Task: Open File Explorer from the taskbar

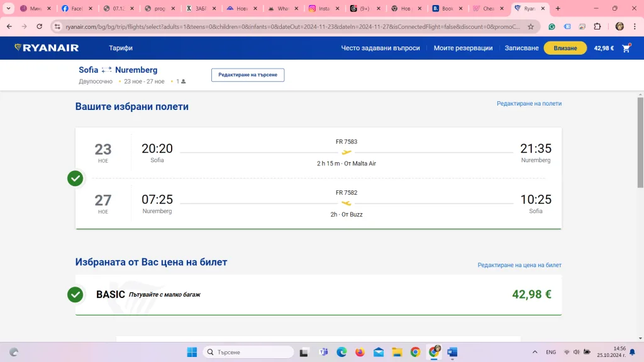Action: click(397, 352)
